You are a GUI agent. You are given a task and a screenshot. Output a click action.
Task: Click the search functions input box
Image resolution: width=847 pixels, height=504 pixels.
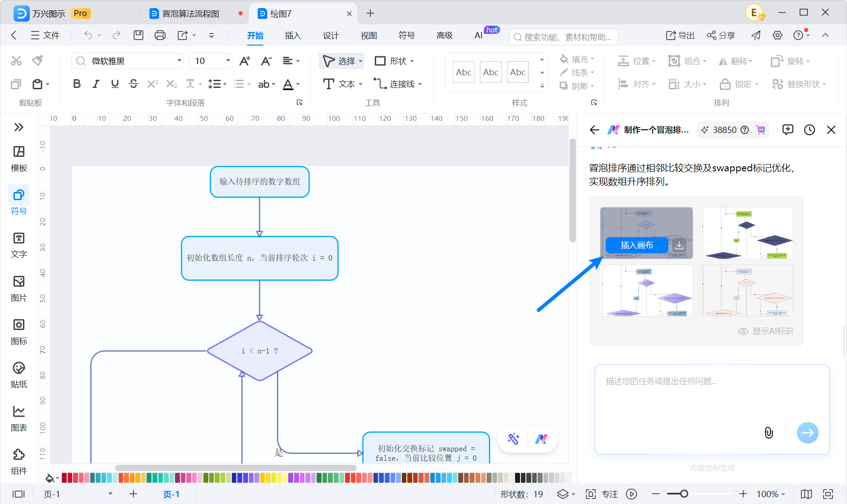tap(564, 37)
